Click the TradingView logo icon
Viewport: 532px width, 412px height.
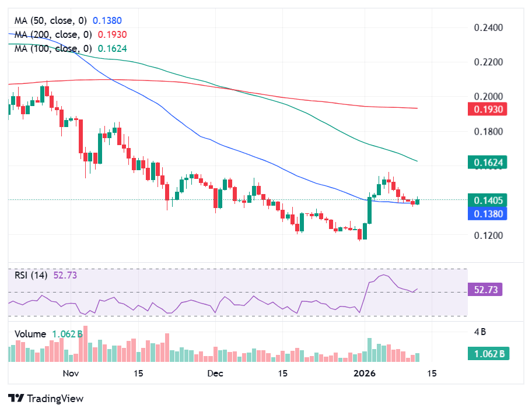click(16, 399)
